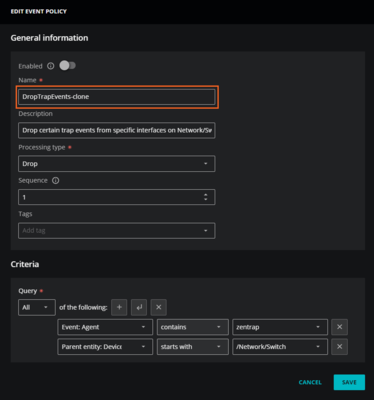Viewport: 374px width, 400px height.
Task: Click the info icon next to Enabled
Action: pyautogui.click(x=51, y=66)
